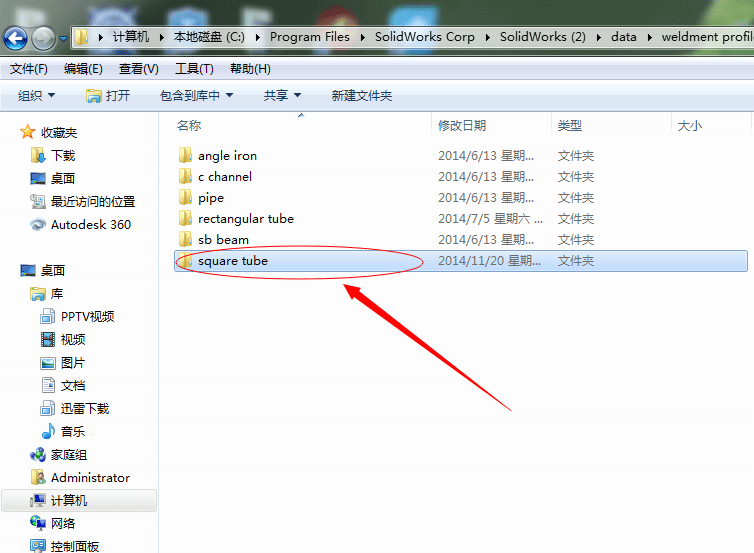
Task: Click the folder icon in address bar
Action: 82,37
